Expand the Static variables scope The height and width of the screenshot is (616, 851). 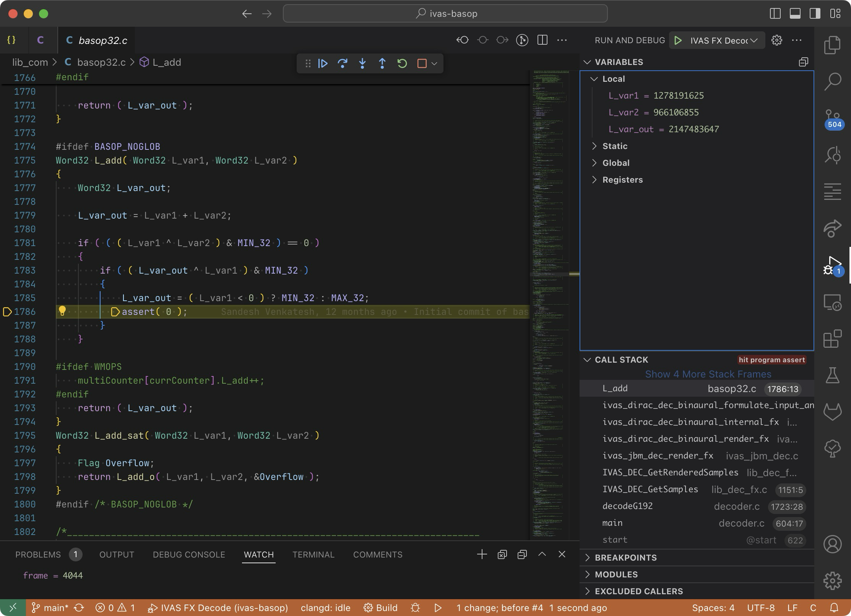click(x=615, y=146)
